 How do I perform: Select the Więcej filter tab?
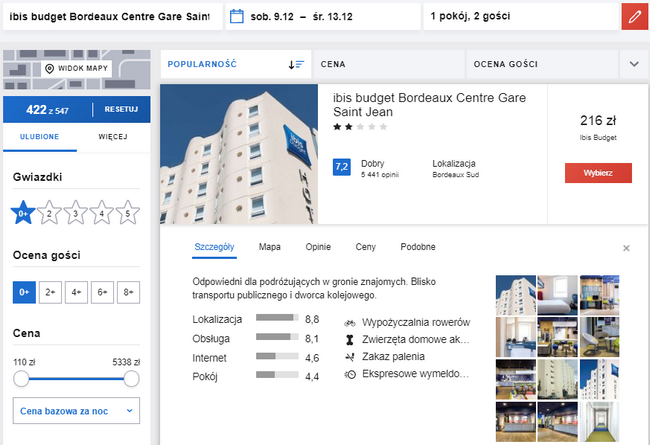pos(113,137)
